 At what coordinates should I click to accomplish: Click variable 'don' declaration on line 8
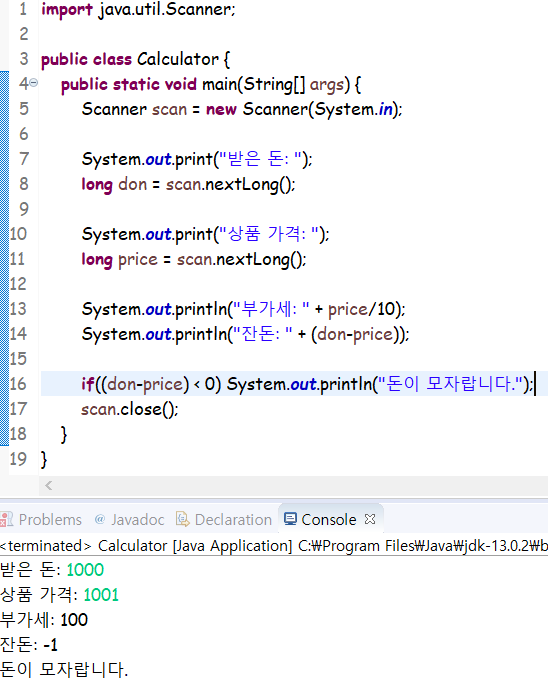[133, 184]
